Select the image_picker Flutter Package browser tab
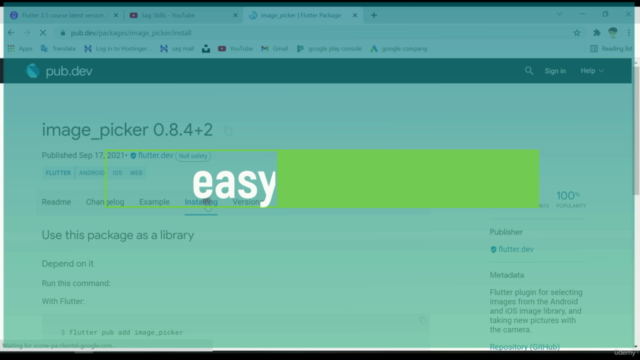The width and height of the screenshot is (640, 360). 302,15
